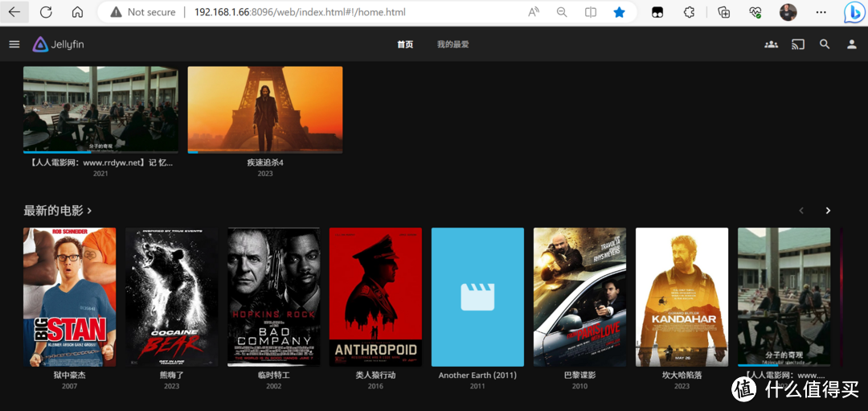Open the Bad Company poster

(273, 297)
